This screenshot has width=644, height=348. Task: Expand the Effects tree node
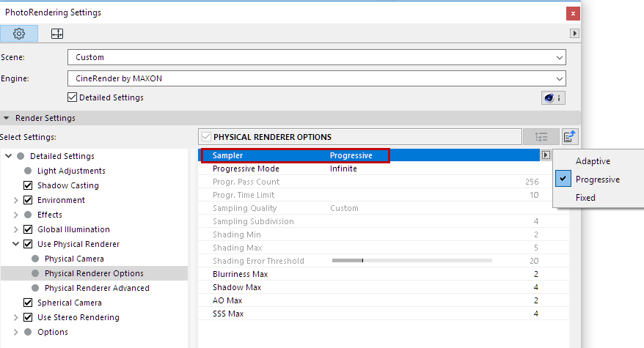tap(15, 215)
